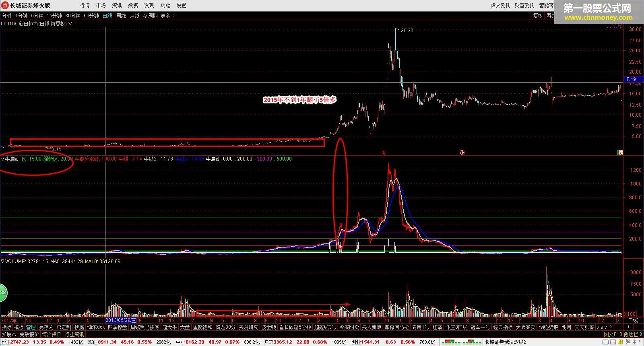Select the 指标 tab
The width and height of the screenshot is (644, 346).
tap(6, 327)
